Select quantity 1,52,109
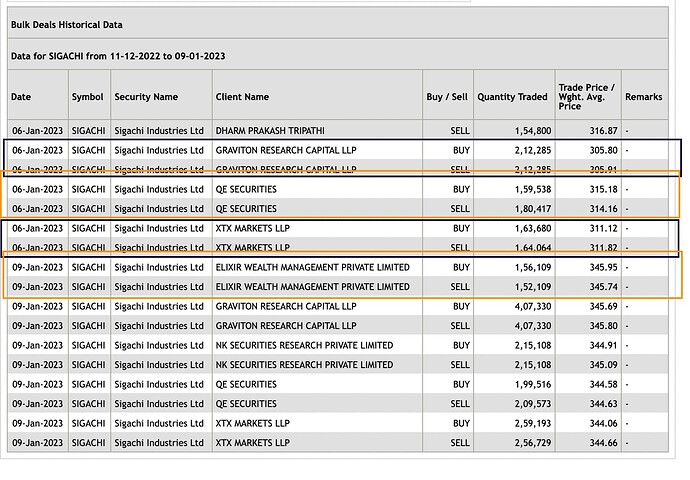The image size is (690, 480). click(x=533, y=287)
